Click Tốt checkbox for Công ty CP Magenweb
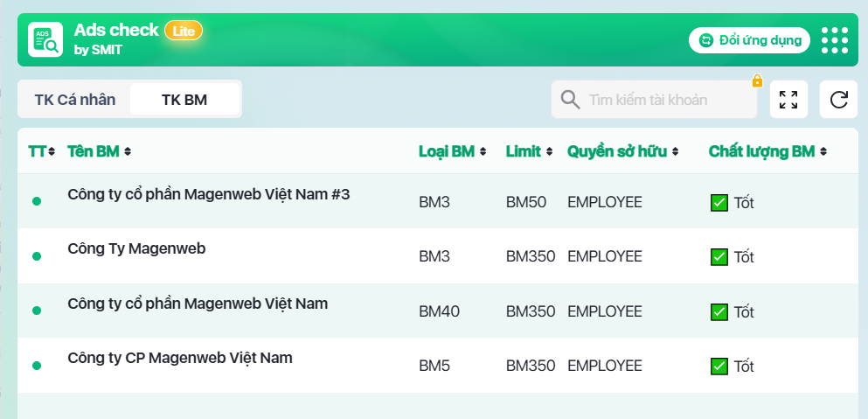Viewport: 868px width, 419px height. click(x=719, y=367)
